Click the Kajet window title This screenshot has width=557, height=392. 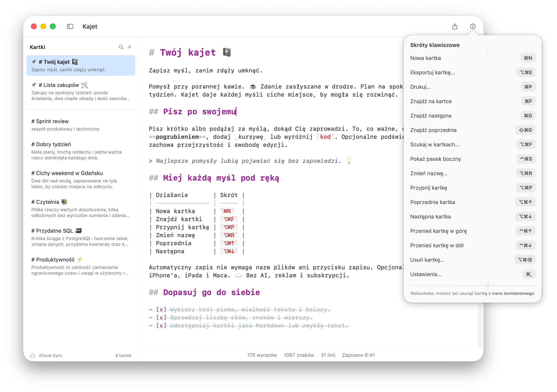pyautogui.click(x=90, y=26)
